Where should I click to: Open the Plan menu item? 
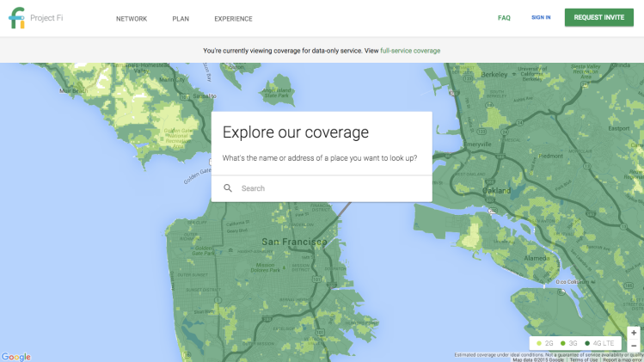(x=181, y=19)
